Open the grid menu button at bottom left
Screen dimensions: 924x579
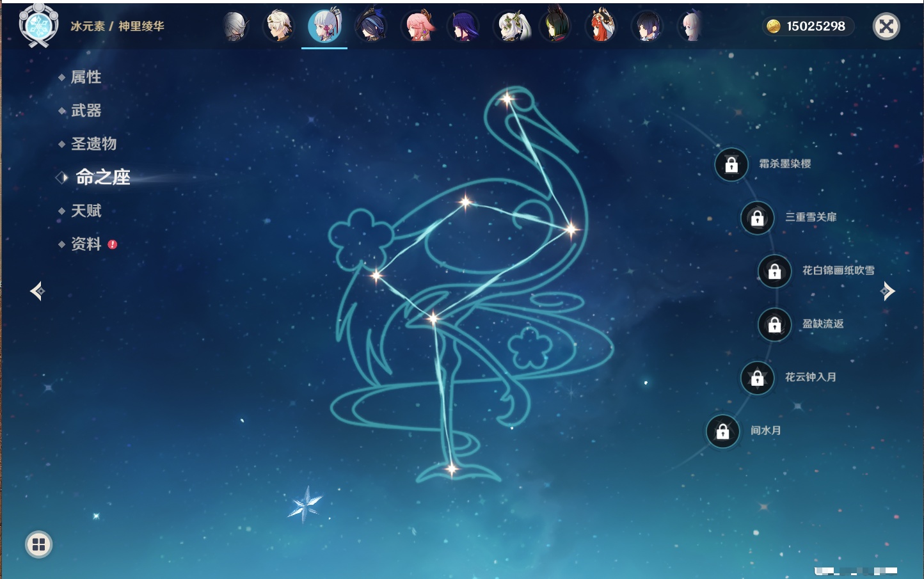pos(38,544)
